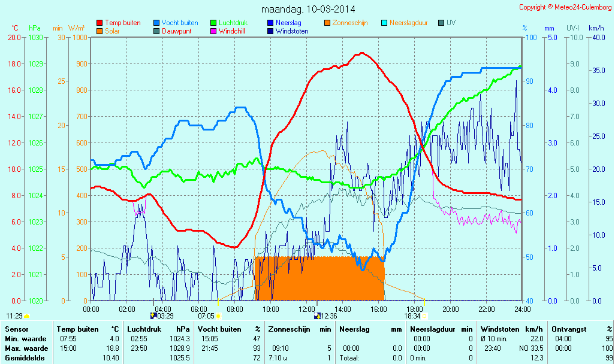Click the Zonneschijn legend label

point(351,23)
